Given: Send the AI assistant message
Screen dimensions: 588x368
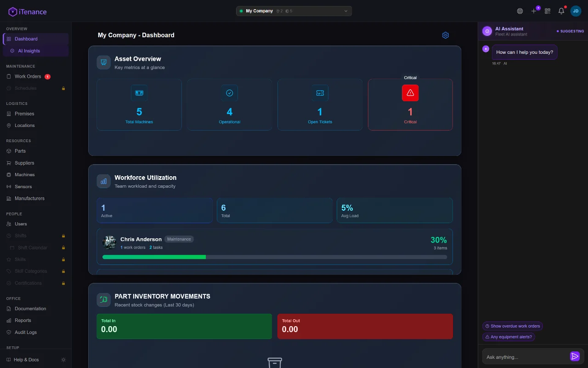Looking at the screenshot, I should [x=575, y=356].
